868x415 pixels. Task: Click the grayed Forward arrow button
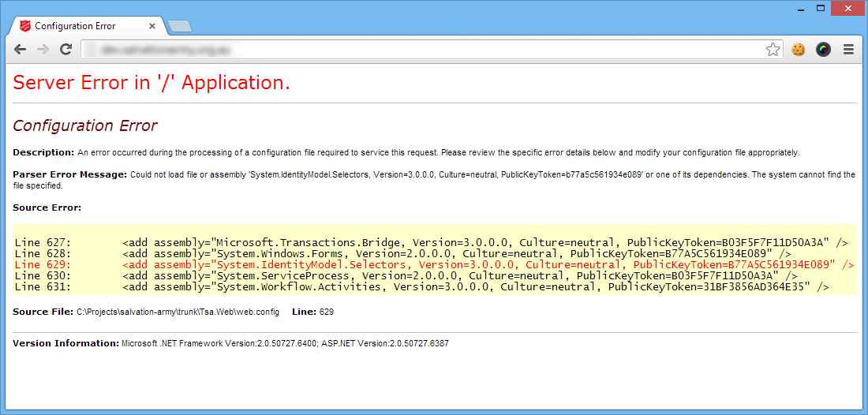(x=43, y=49)
